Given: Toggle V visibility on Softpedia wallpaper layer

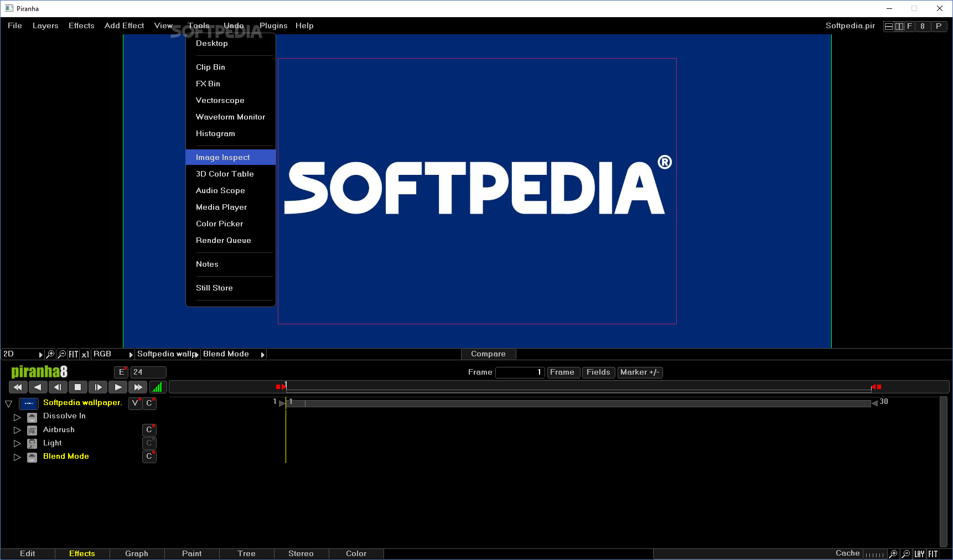Looking at the screenshot, I should coord(135,403).
